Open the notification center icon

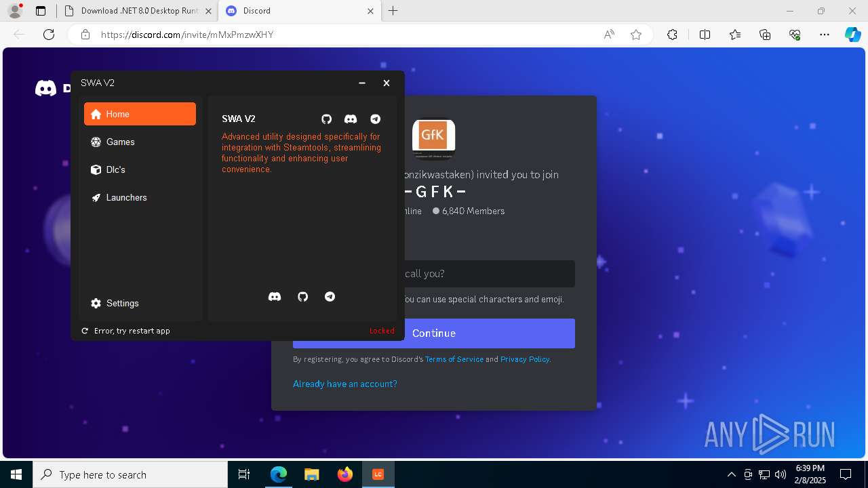846,474
